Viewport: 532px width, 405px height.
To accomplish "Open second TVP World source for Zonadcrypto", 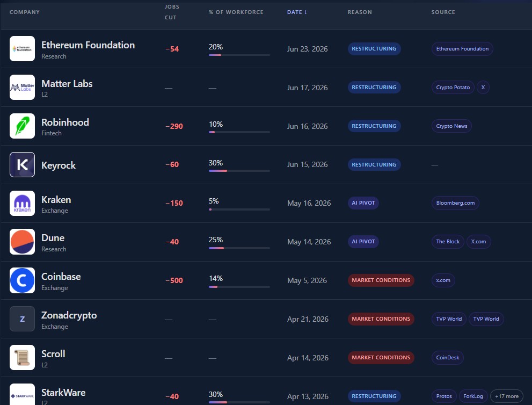I will click(x=486, y=319).
